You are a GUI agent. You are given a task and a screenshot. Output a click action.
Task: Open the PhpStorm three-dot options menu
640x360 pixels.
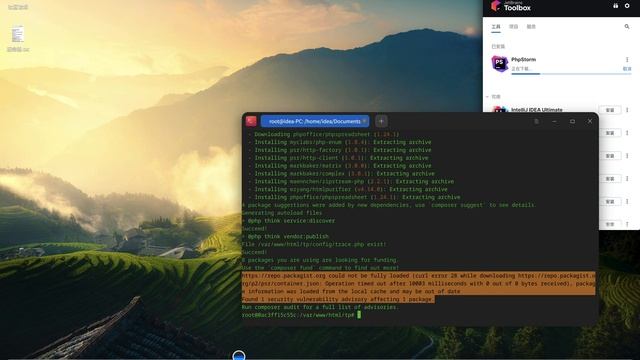point(627,60)
